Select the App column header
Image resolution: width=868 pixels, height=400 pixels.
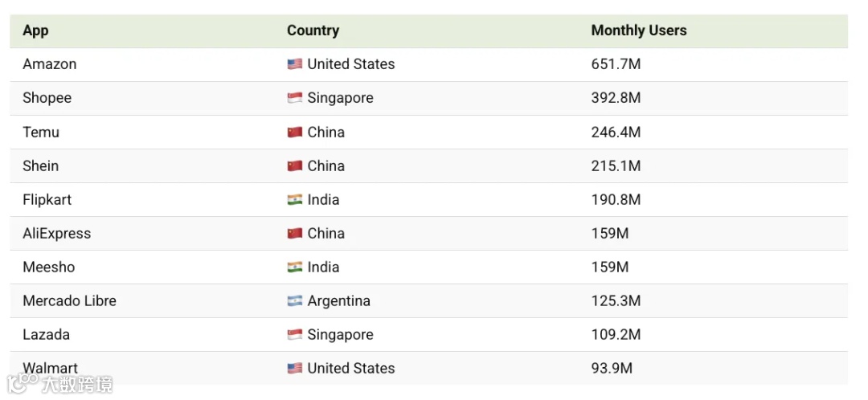(35, 31)
